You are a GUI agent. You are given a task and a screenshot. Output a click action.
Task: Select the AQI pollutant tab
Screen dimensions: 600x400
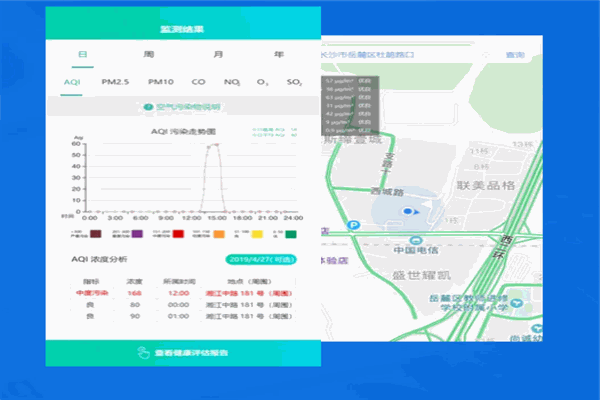pos(72,82)
